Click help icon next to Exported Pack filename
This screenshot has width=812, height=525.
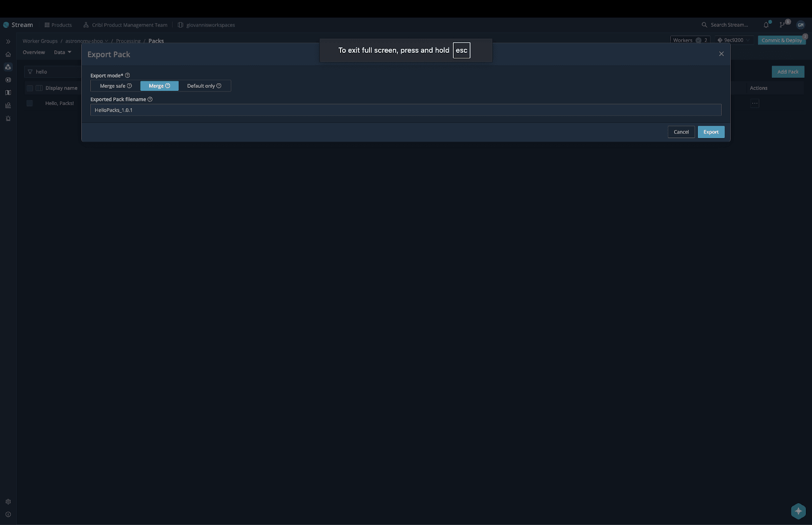pos(150,100)
